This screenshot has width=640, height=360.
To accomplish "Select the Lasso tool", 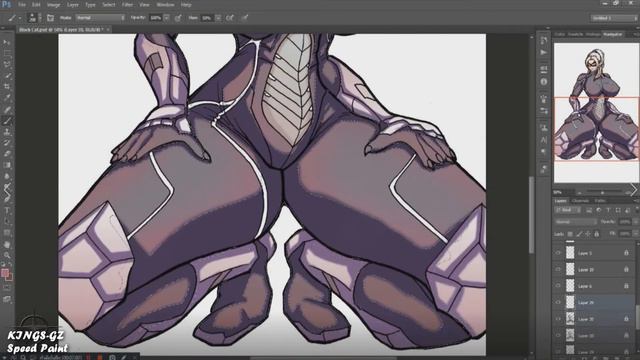I will (7, 64).
